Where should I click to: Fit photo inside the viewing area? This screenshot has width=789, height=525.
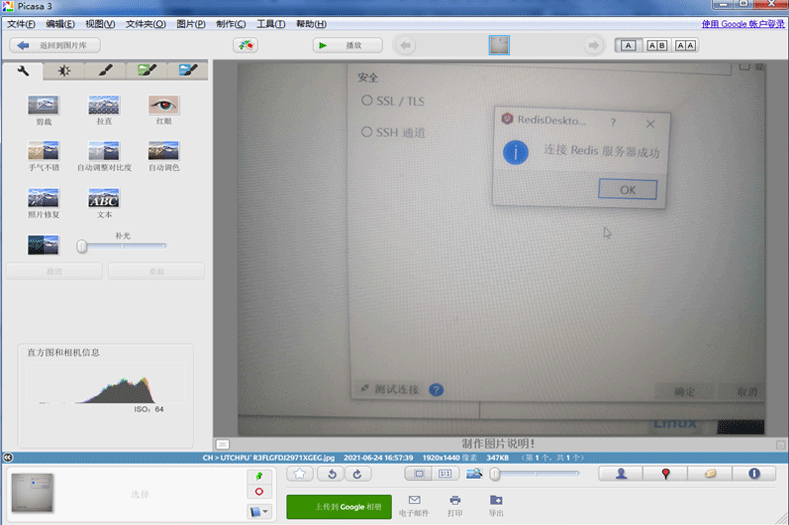point(419,474)
